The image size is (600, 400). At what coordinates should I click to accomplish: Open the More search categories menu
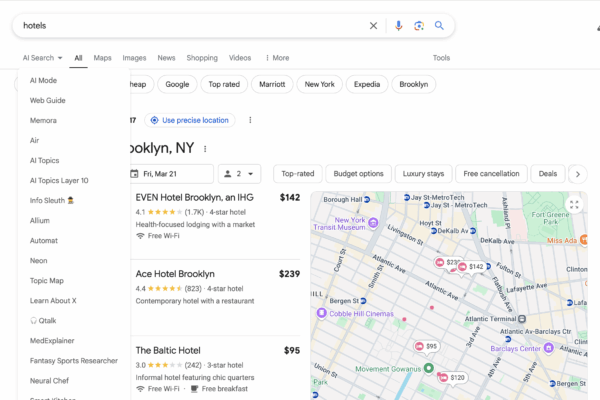pos(277,58)
